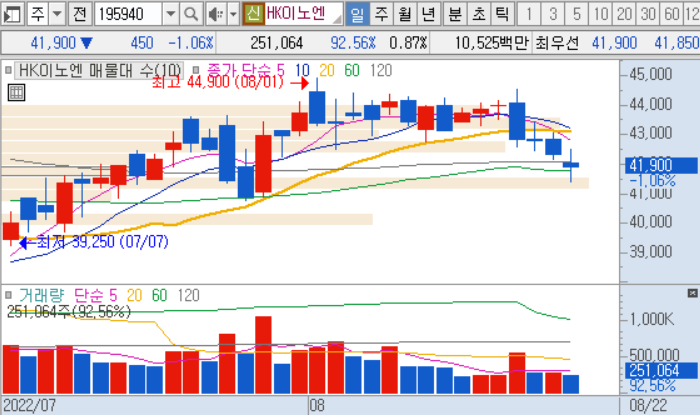This screenshot has width=700, height=415.
Task: Click square marker beside 종가 단순 label
Action: pyautogui.click(x=196, y=70)
